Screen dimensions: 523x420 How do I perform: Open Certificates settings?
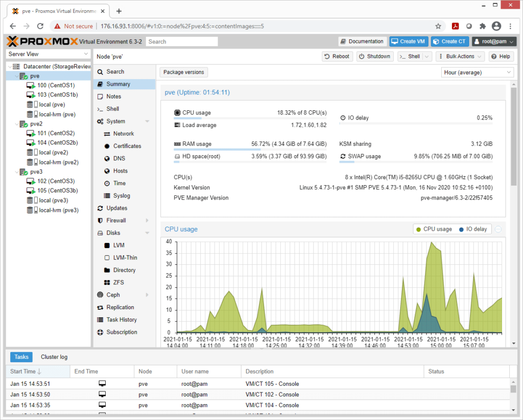[125, 146]
